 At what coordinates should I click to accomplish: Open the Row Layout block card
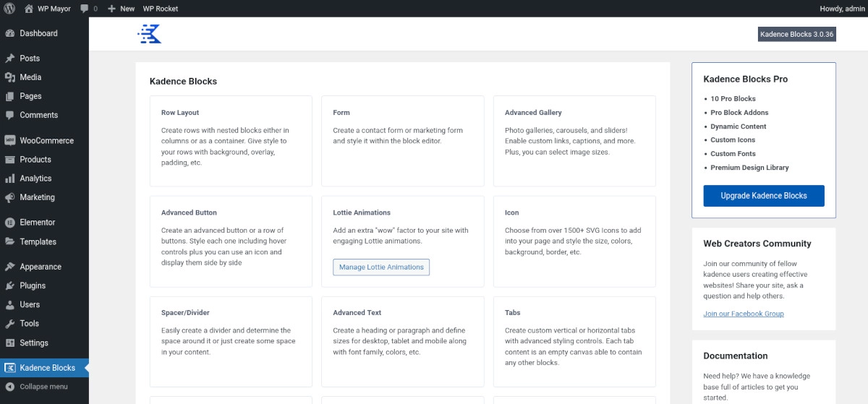coord(231,141)
